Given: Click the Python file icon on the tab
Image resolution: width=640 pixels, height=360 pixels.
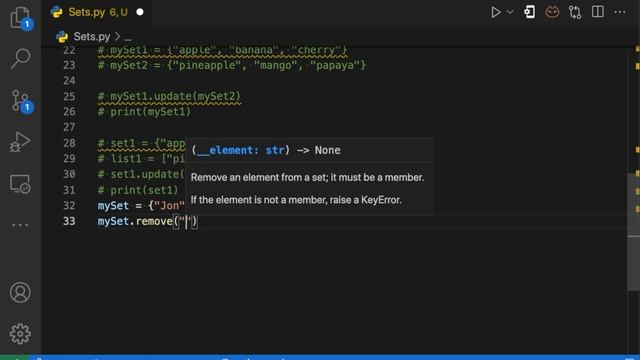Looking at the screenshot, I should pyautogui.click(x=56, y=12).
